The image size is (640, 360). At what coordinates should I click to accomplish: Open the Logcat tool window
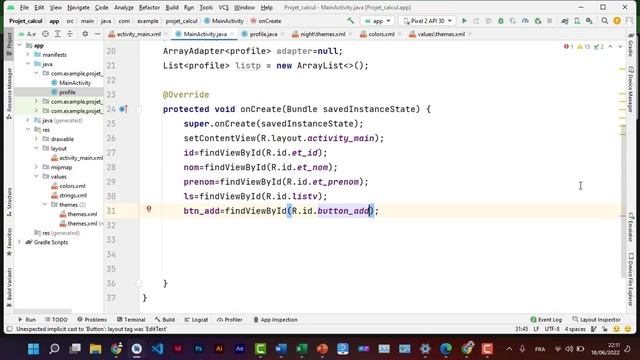pyautogui.click(x=196, y=320)
